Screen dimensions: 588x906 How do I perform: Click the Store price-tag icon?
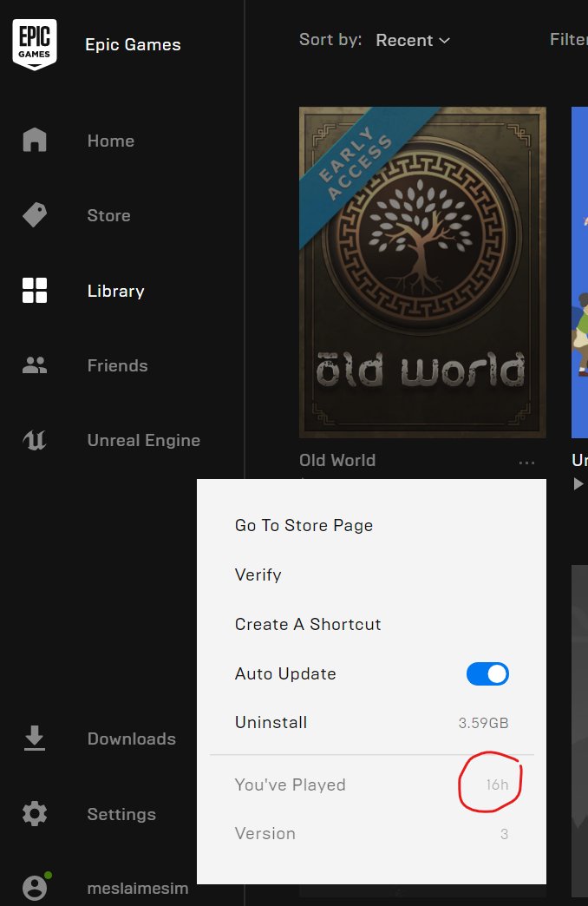35,215
